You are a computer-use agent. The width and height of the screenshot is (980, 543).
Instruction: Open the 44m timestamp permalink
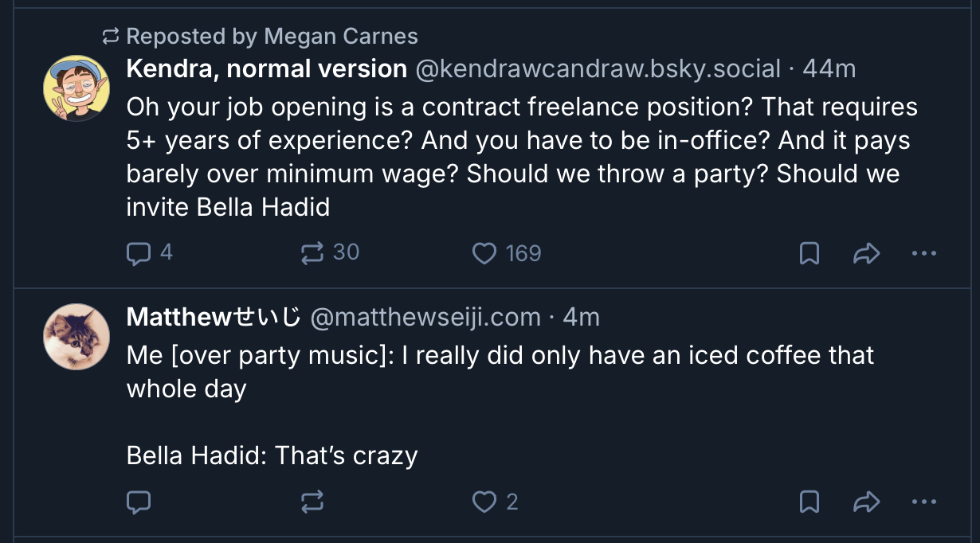pos(829,69)
